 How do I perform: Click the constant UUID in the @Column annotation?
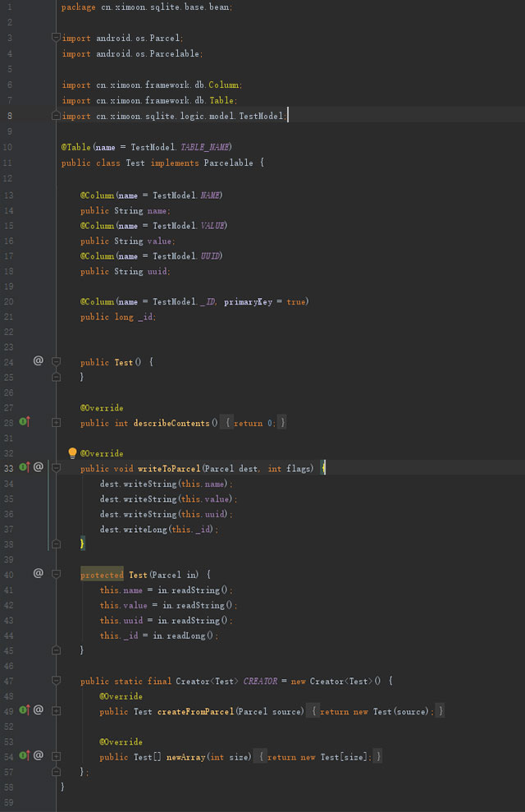[210, 256]
